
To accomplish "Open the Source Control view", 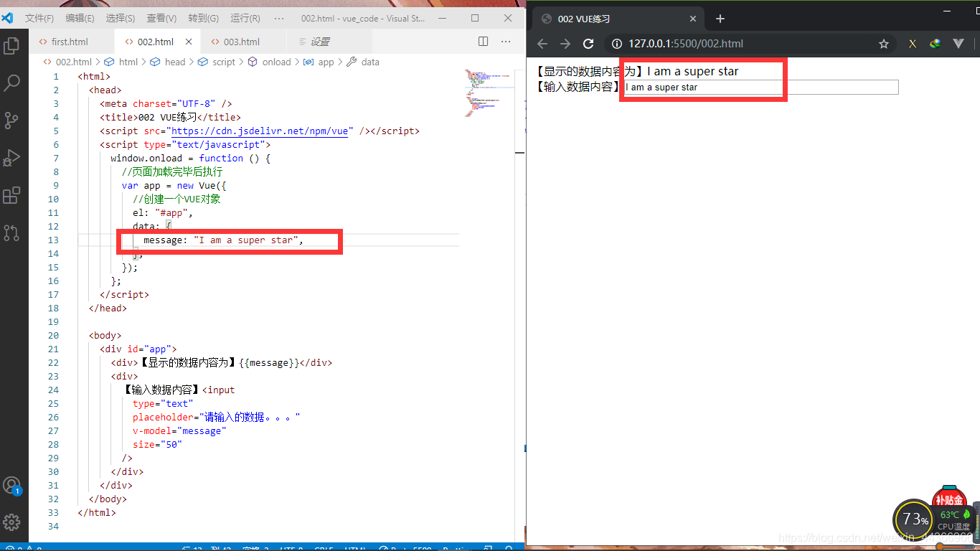I will [x=11, y=120].
